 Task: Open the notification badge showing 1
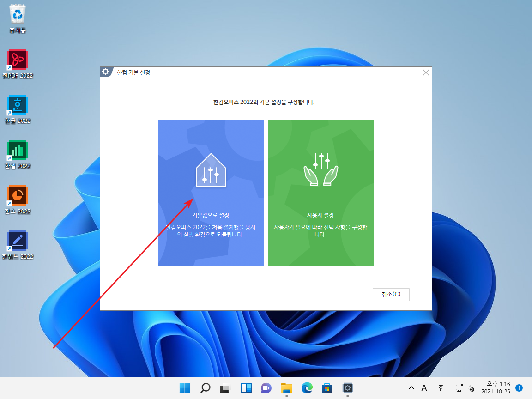[519, 388]
